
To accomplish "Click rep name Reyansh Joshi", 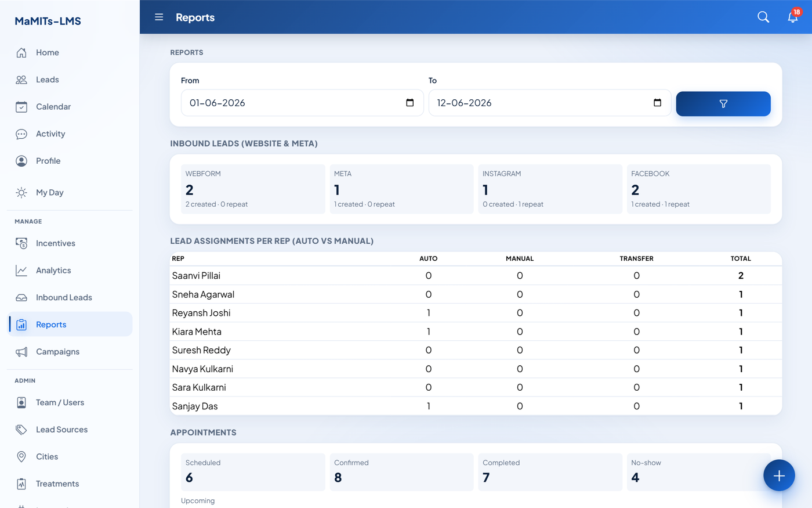I will pos(201,313).
